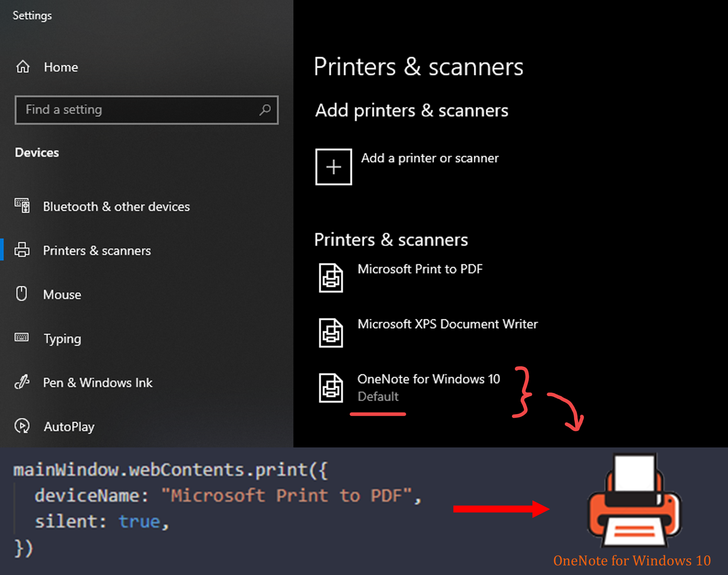Select Printers & scanners in the sidebar
The height and width of the screenshot is (575, 728).
coord(97,250)
